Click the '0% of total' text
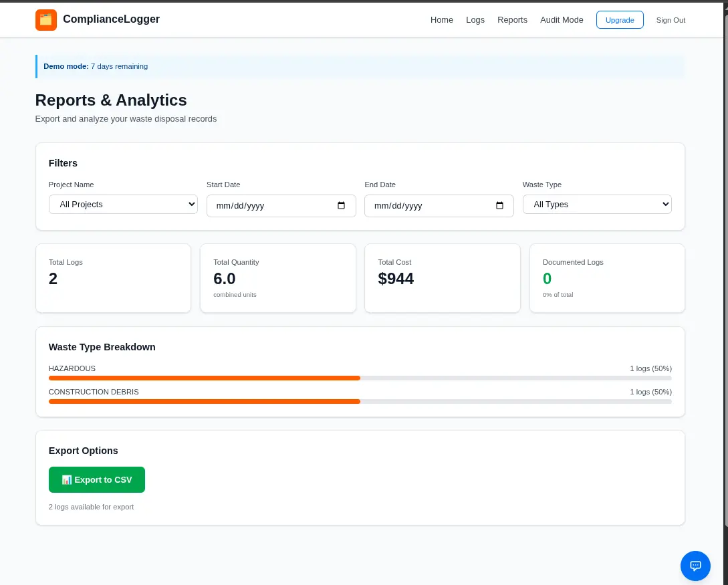Viewport: 728px width, 585px height. pos(558,295)
